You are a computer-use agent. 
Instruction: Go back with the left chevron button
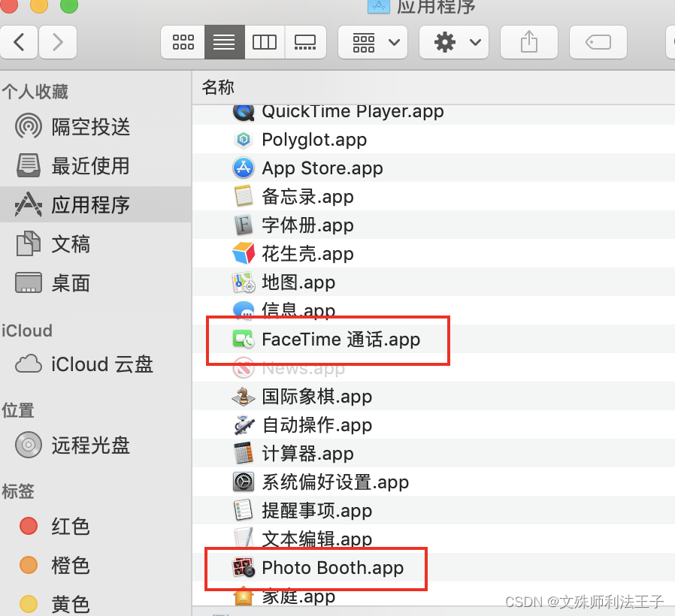pos(19,42)
